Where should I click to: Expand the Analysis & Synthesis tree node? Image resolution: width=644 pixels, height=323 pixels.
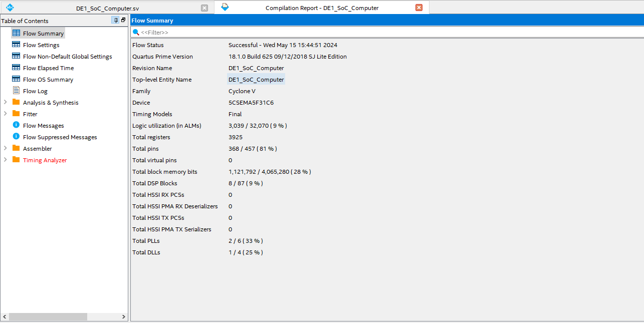click(x=6, y=102)
